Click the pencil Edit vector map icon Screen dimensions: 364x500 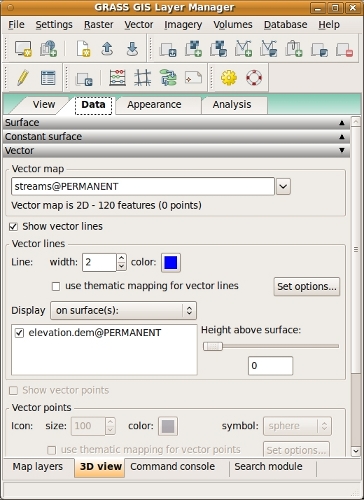pyautogui.click(x=22, y=78)
